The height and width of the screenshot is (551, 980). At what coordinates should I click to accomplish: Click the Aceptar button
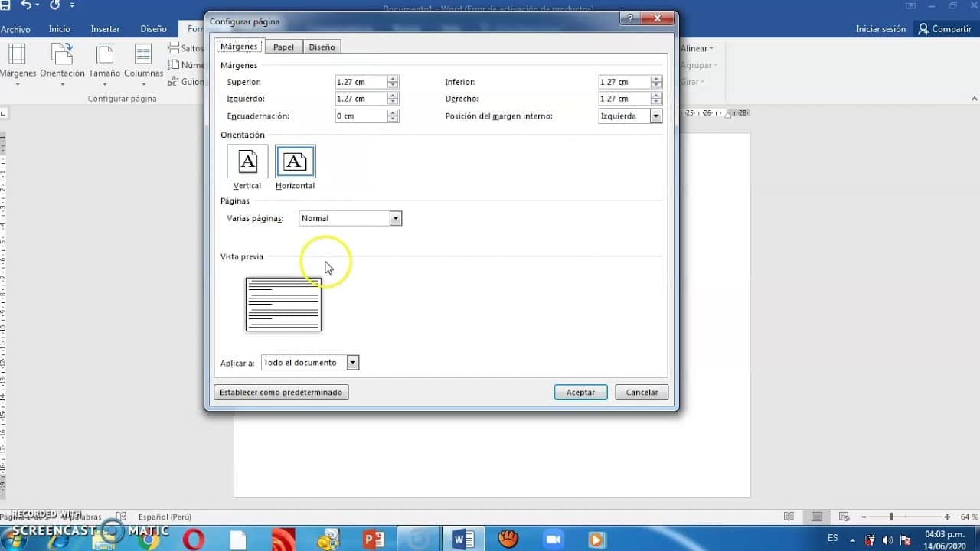click(580, 392)
